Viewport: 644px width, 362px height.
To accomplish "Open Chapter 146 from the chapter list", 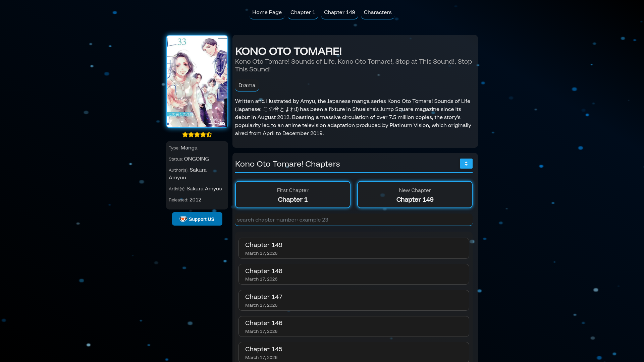I will [354, 326].
